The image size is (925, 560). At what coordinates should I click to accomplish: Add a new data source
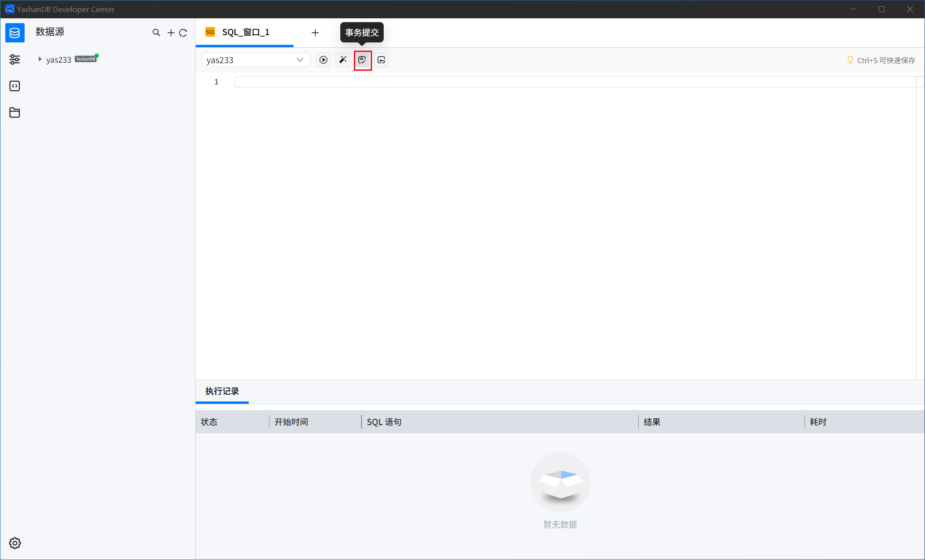coord(171,33)
